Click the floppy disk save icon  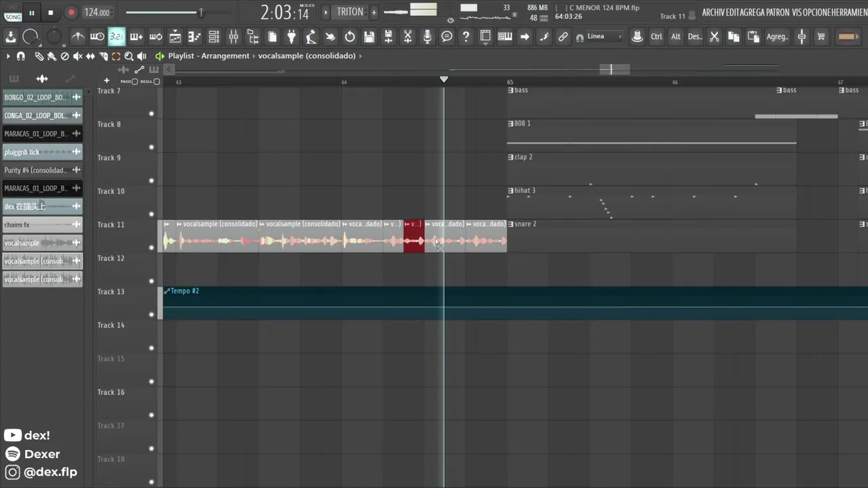tap(369, 37)
